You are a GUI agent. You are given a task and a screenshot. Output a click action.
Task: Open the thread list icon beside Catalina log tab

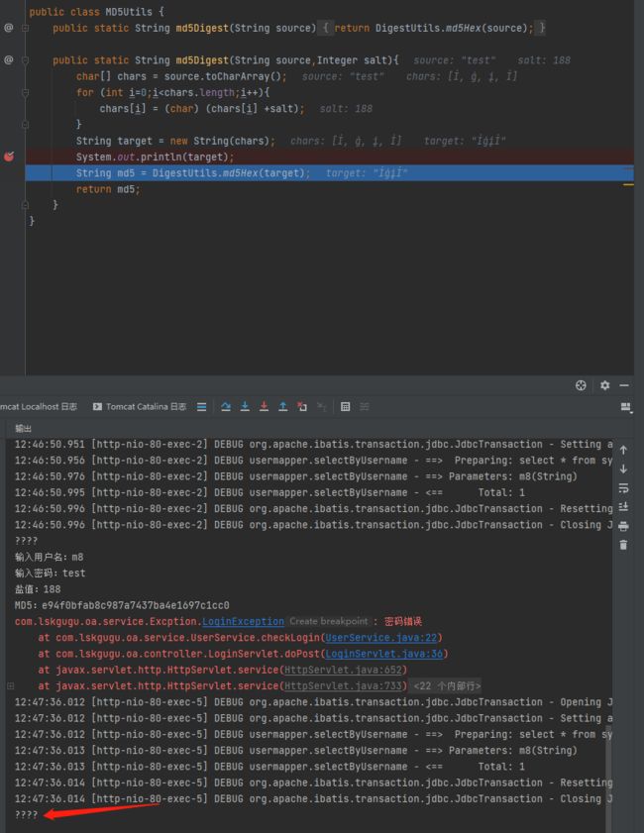[x=201, y=406]
